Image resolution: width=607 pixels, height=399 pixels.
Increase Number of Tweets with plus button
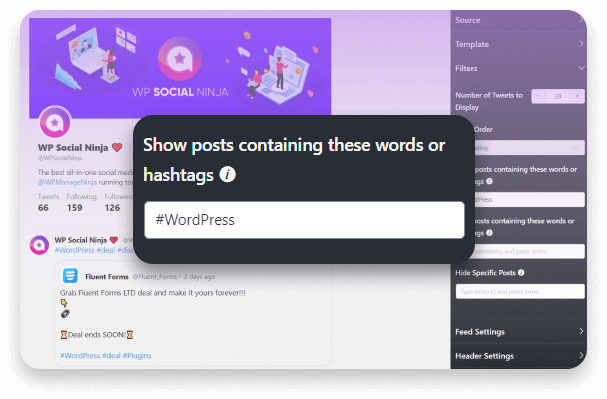(x=577, y=96)
